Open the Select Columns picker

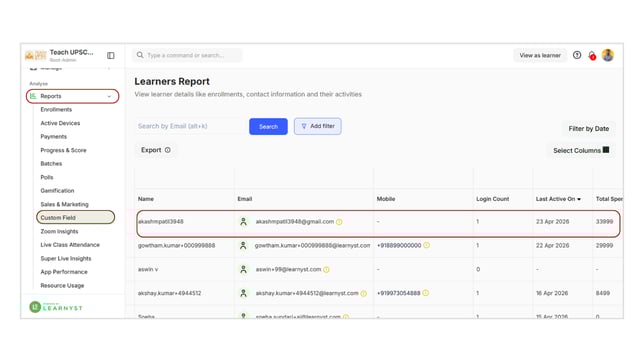[x=581, y=150]
